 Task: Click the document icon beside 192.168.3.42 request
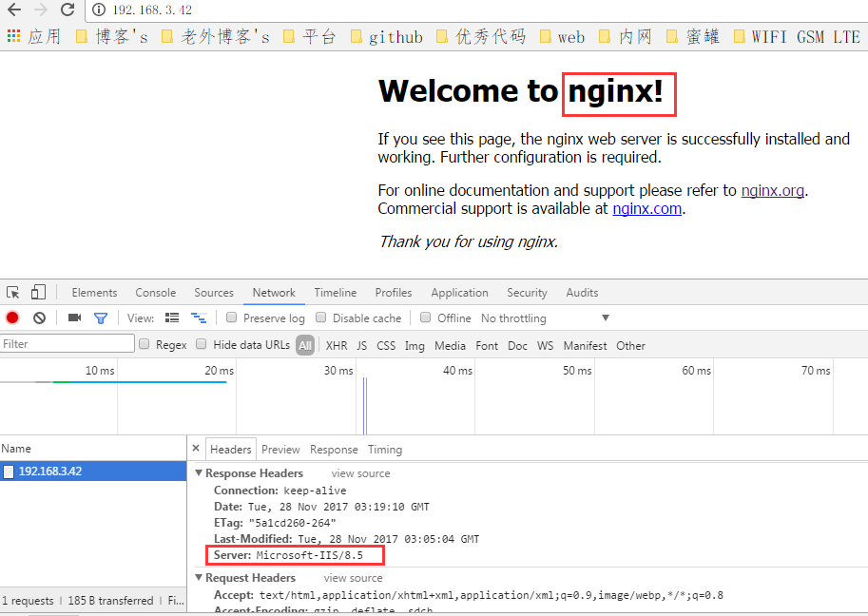tap(9, 472)
